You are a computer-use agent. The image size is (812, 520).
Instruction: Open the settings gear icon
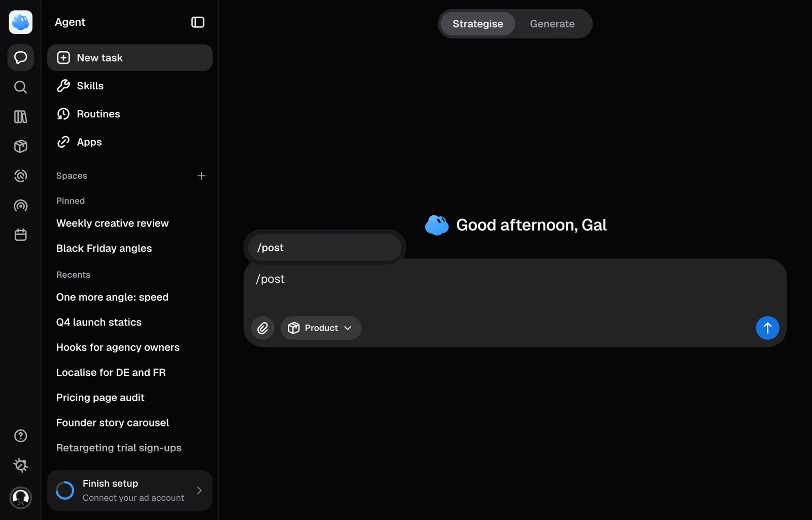(x=21, y=465)
